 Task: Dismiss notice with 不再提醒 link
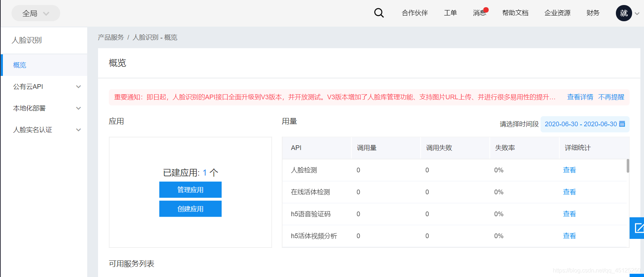tap(611, 97)
